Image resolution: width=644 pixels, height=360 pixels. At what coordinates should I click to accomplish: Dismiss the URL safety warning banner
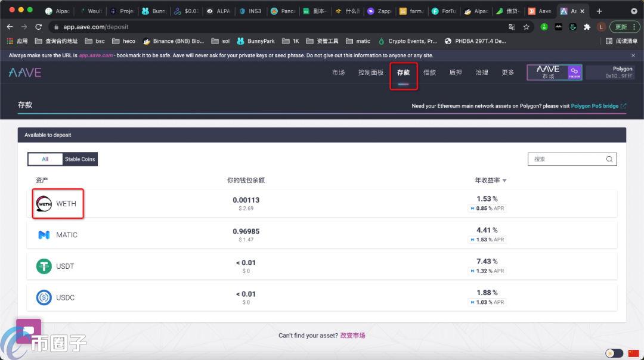[x=633, y=55]
